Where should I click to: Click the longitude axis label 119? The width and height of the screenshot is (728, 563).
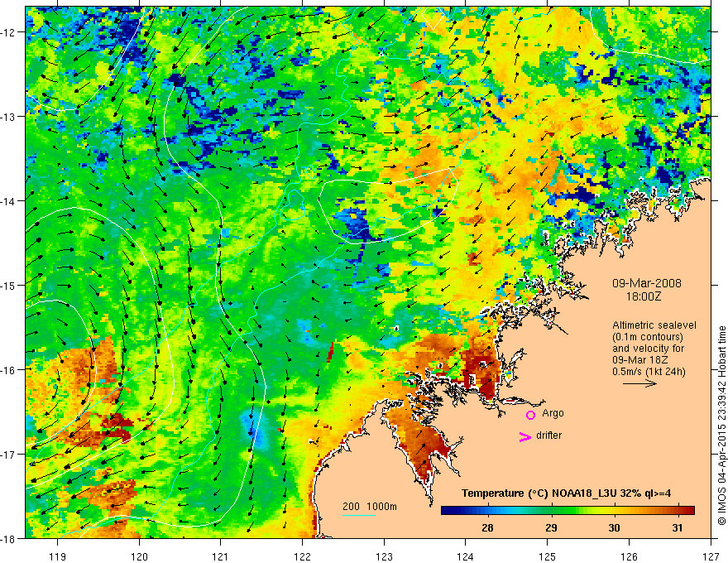pos(58,556)
